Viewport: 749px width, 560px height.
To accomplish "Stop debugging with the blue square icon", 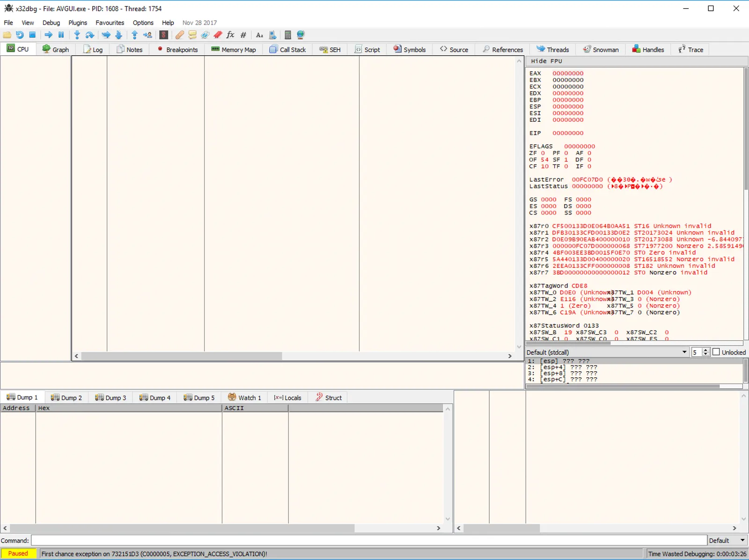I will click(x=32, y=35).
